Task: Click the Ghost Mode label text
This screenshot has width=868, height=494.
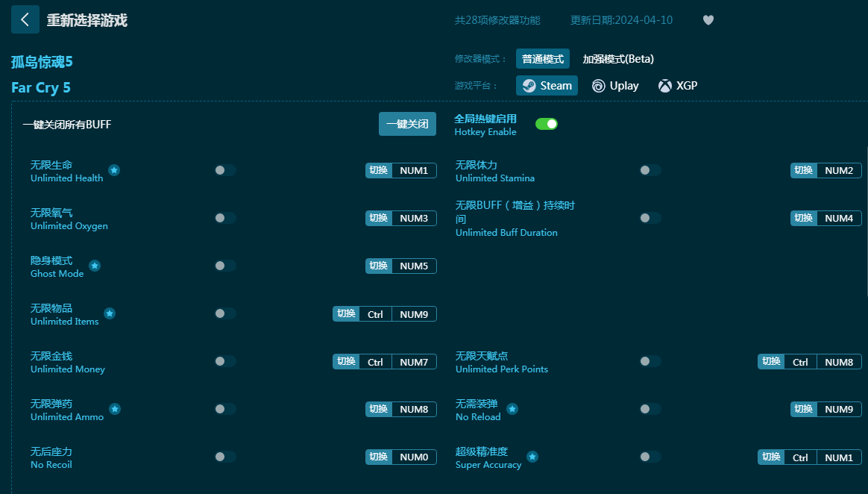Action: click(57, 274)
